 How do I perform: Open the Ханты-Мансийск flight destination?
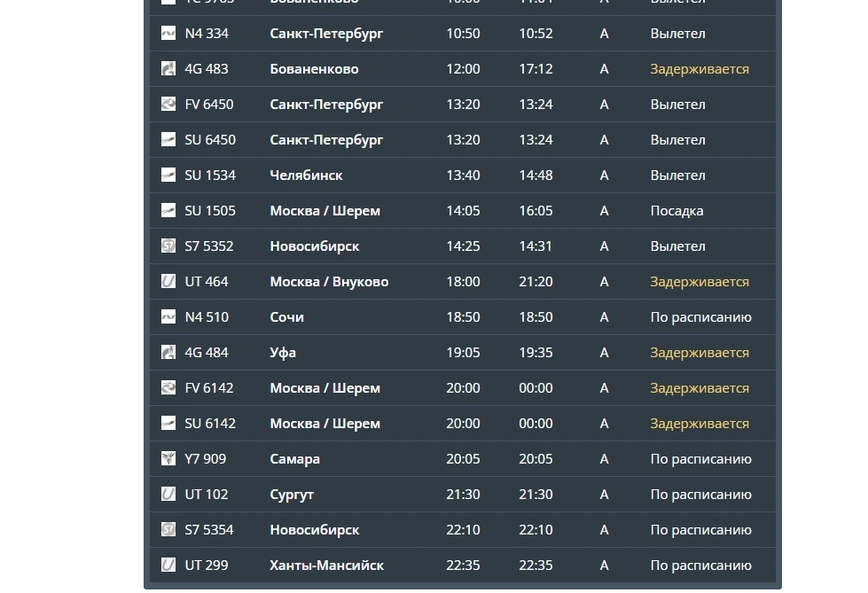pyautogui.click(x=326, y=565)
